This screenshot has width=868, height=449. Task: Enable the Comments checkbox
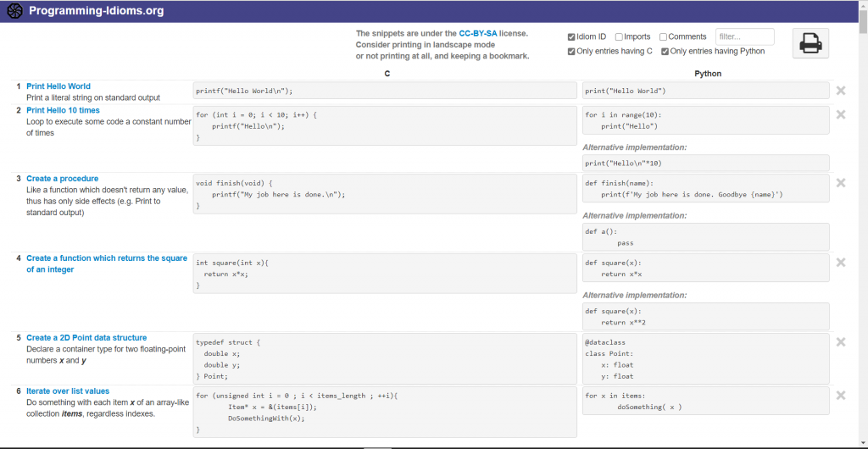pyautogui.click(x=664, y=37)
